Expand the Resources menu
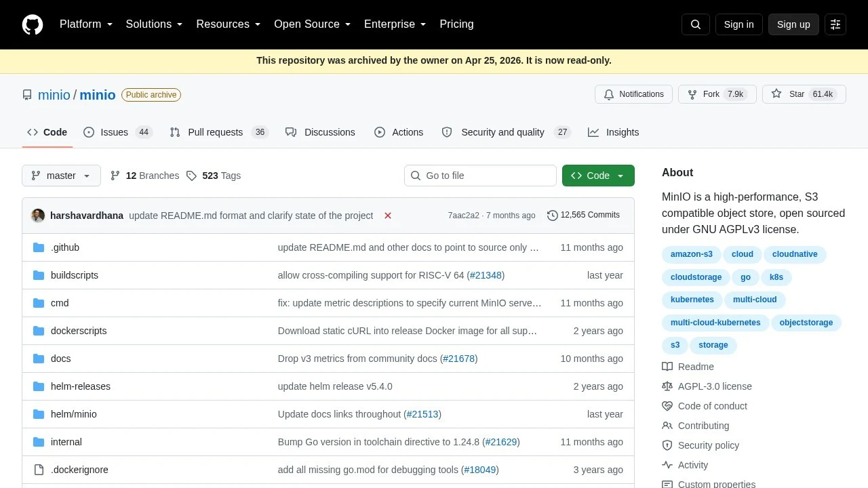This screenshot has height=488, width=868. [x=229, y=24]
